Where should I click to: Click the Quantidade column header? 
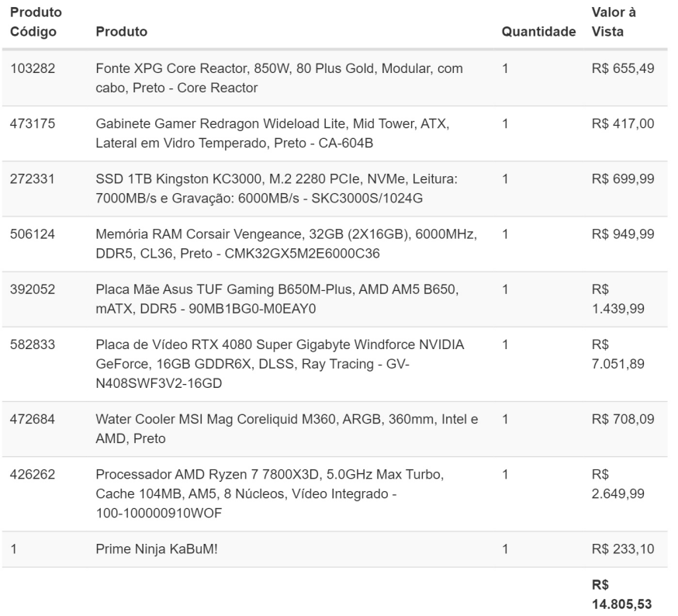tap(538, 32)
